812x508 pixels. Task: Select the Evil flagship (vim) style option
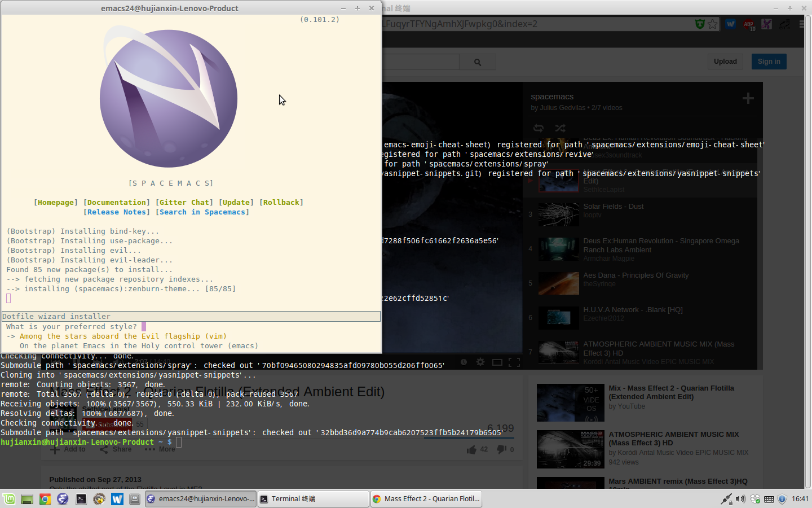[x=123, y=336]
